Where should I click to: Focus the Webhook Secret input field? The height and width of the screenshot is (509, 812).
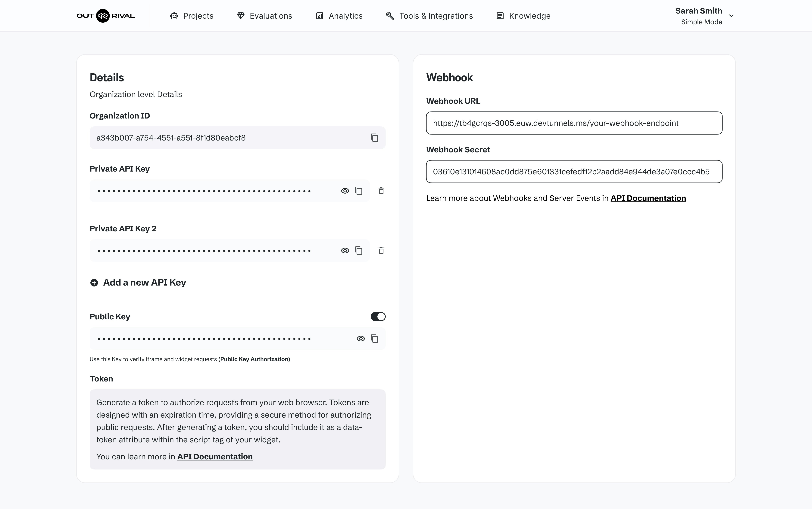click(574, 172)
